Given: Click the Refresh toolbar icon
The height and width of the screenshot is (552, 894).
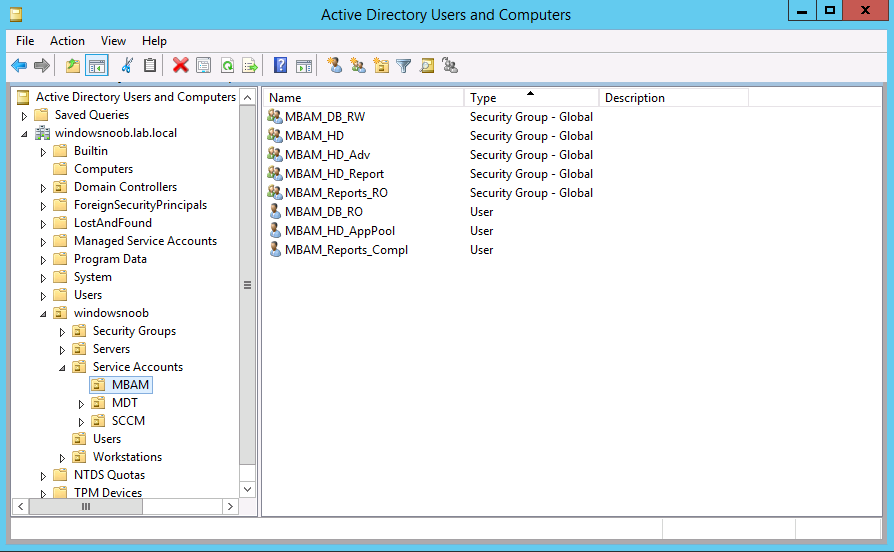Looking at the screenshot, I should (x=227, y=66).
